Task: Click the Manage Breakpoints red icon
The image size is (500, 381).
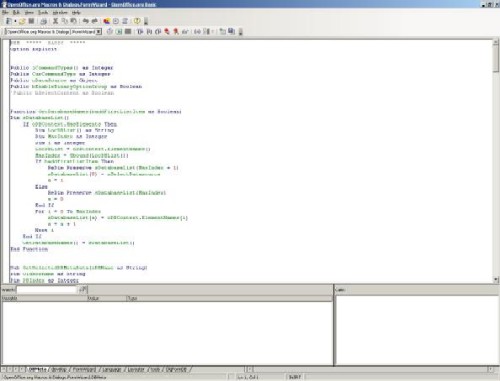Action: [x=176, y=32]
